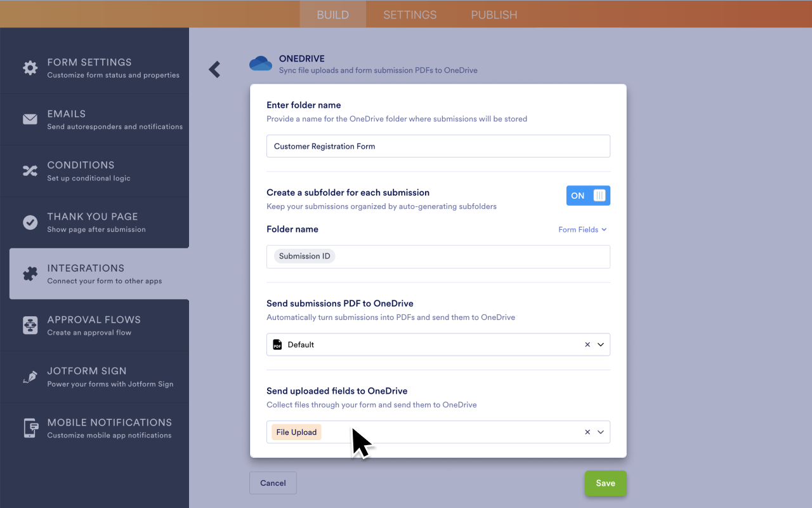Select the Jotform Sign pen icon

click(x=30, y=377)
